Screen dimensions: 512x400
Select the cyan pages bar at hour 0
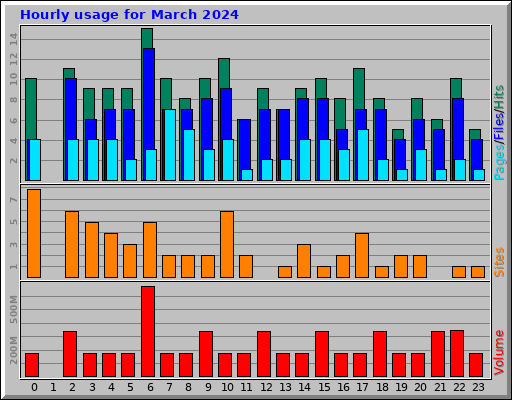(35, 160)
